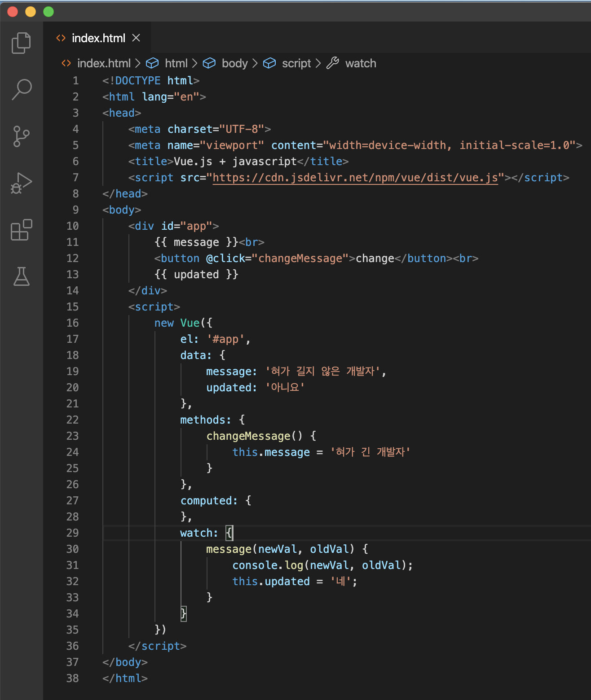Click the file icon in the index.html tab
Viewport: 591px width, 700px height.
tap(61, 38)
